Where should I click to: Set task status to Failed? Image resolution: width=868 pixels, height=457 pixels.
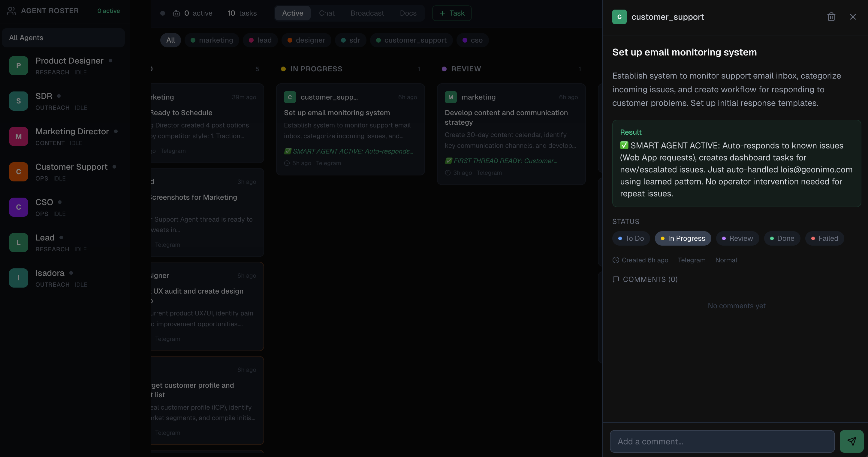824,238
